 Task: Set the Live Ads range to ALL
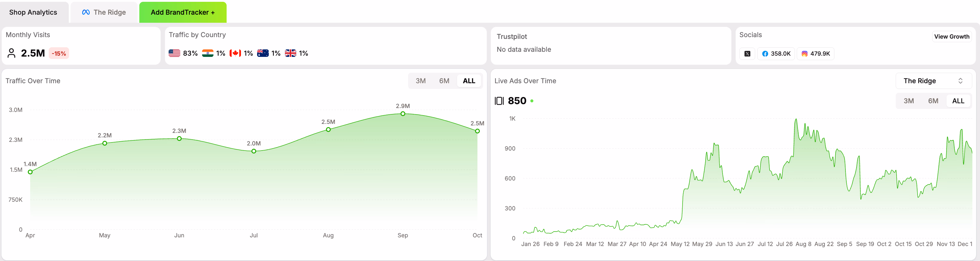click(958, 101)
